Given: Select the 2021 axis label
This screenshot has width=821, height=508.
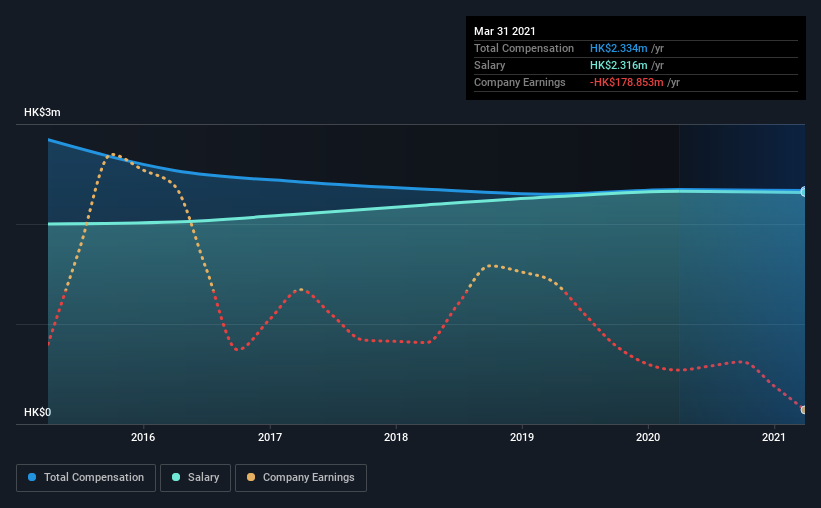Looking at the screenshot, I should (774, 437).
